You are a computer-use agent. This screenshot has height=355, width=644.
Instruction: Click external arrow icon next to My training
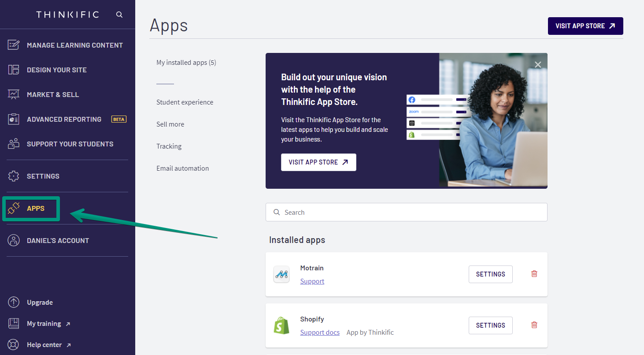pos(68,324)
